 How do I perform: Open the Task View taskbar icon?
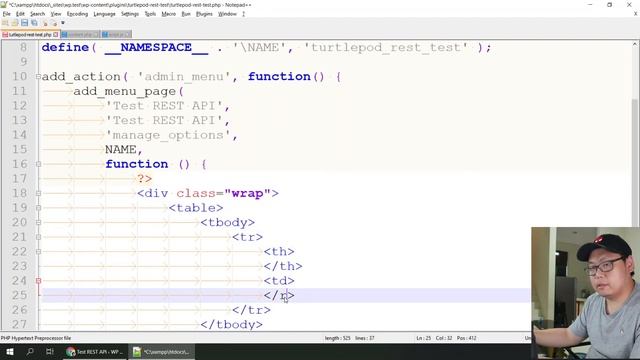coord(50,351)
